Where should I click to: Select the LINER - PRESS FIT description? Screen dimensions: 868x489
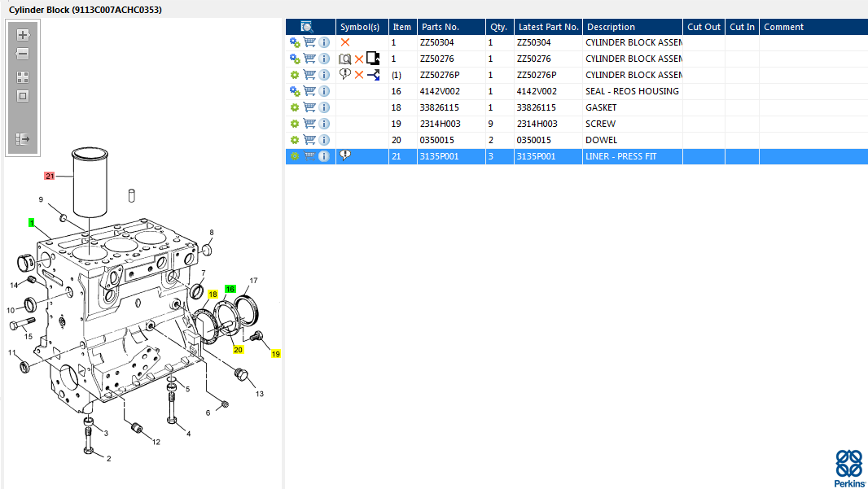[621, 156]
